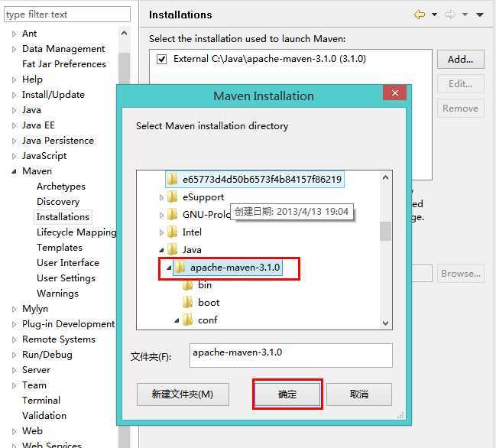Click the type filter text field

pyautogui.click(x=67, y=15)
